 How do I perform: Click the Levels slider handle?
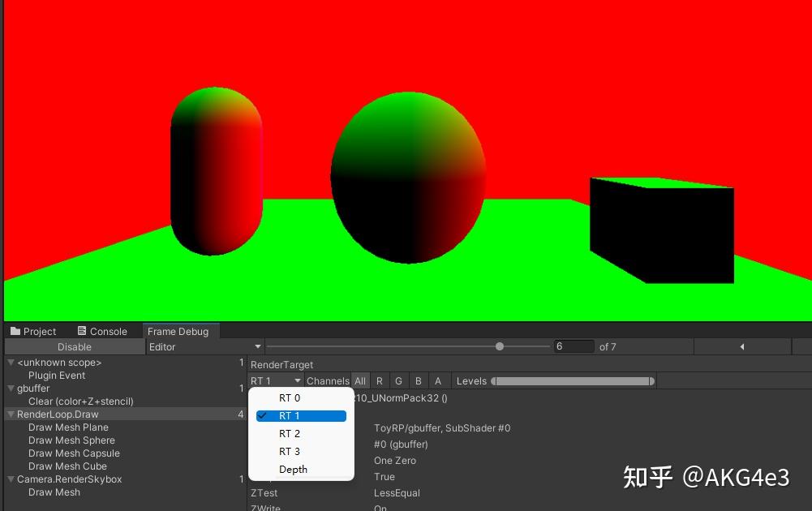[x=495, y=380]
